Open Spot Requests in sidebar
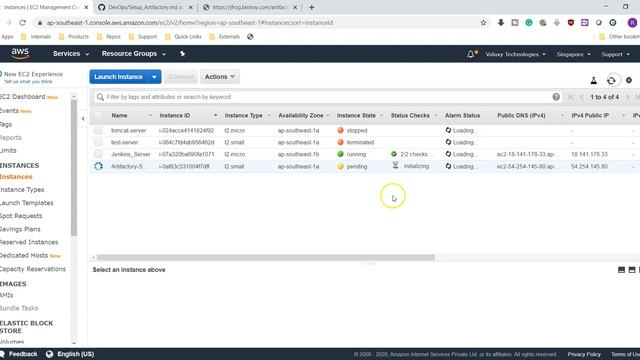 (21, 216)
